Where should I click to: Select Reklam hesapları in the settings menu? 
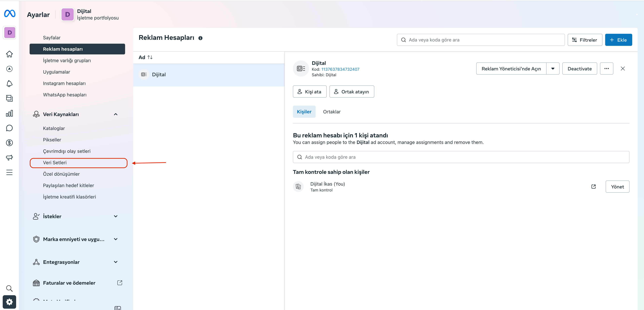pyautogui.click(x=77, y=49)
